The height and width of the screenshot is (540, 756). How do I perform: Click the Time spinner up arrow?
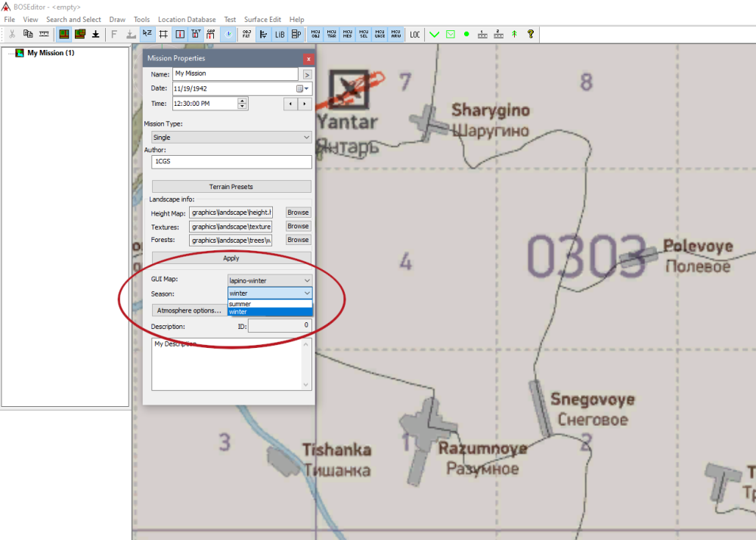[x=242, y=100]
